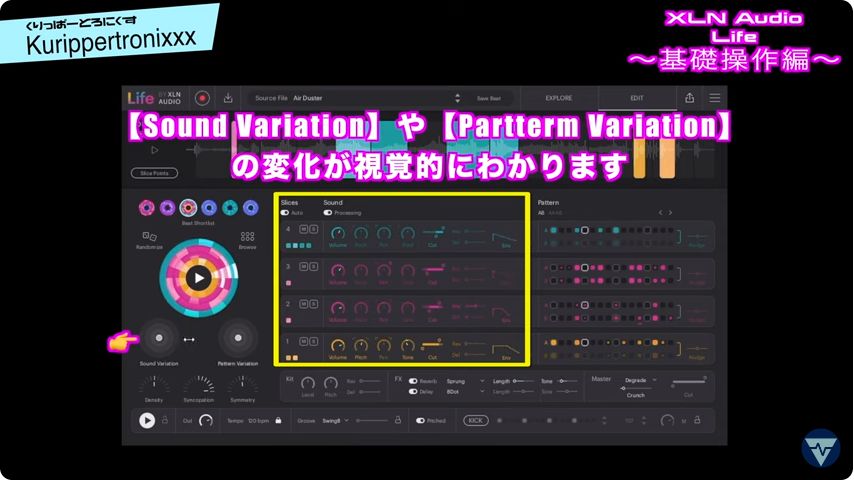The height and width of the screenshot is (480, 854).
Task: Click the lock icon beside transport play
Action: tap(165, 420)
